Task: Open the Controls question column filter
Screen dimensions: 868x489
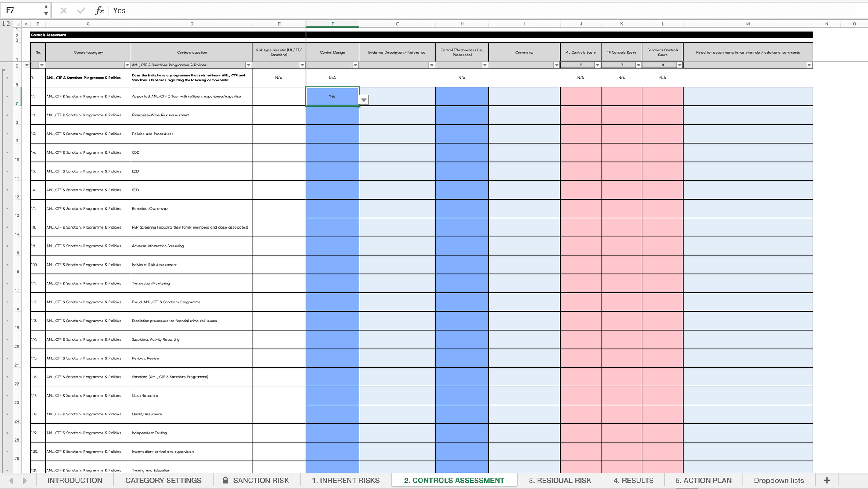Action: pos(248,65)
